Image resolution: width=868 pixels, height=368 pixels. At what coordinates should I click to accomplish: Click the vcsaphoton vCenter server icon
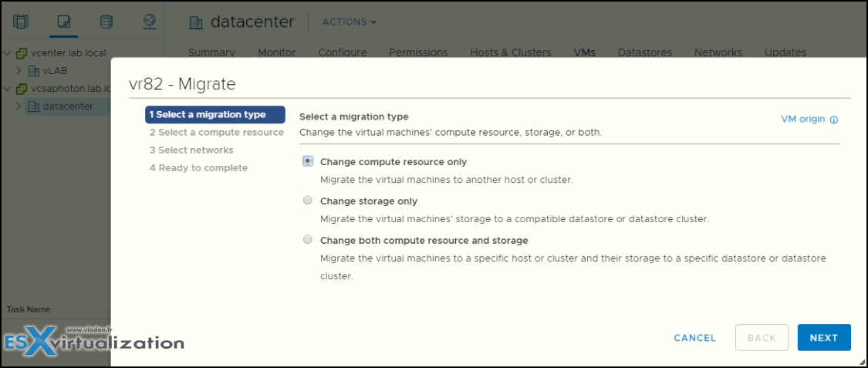[x=22, y=89]
